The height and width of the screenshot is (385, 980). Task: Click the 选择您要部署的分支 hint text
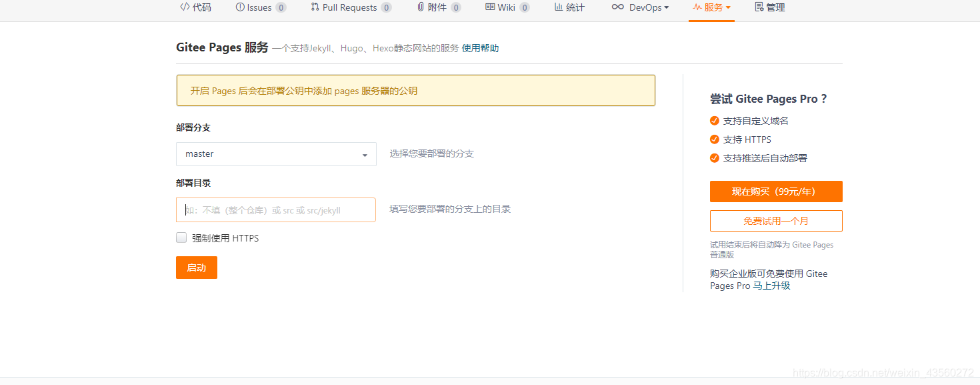coord(432,153)
